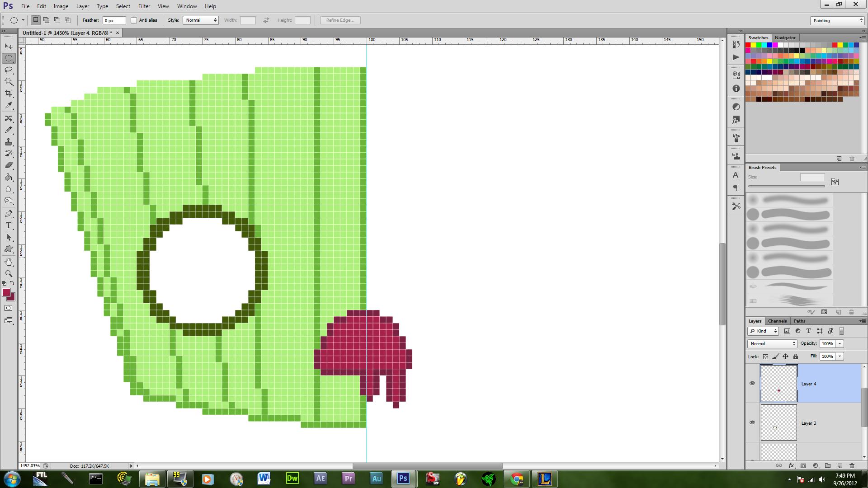This screenshot has width=868, height=488.
Task: Click the Delete layer trash icon
Action: (x=852, y=465)
